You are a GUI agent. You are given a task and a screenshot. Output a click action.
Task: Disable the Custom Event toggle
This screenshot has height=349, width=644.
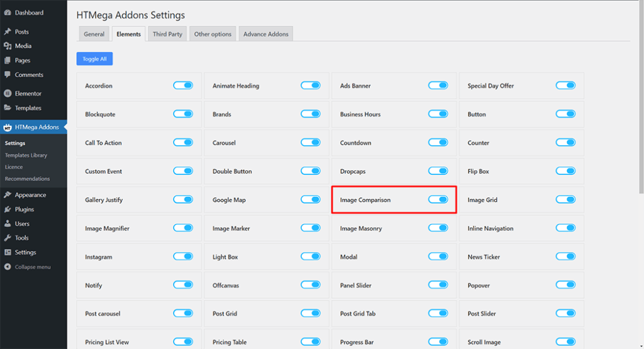point(183,171)
